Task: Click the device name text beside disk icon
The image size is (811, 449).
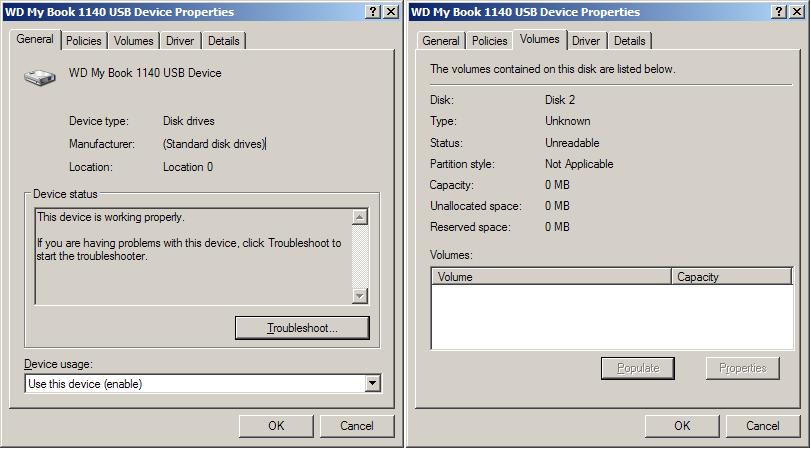Action: [x=145, y=73]
